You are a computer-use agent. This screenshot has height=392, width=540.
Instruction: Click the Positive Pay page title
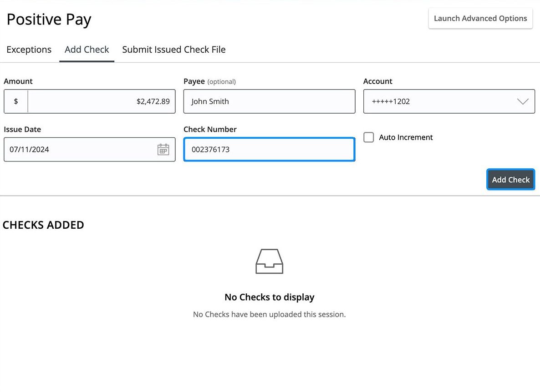click(49, 20)
